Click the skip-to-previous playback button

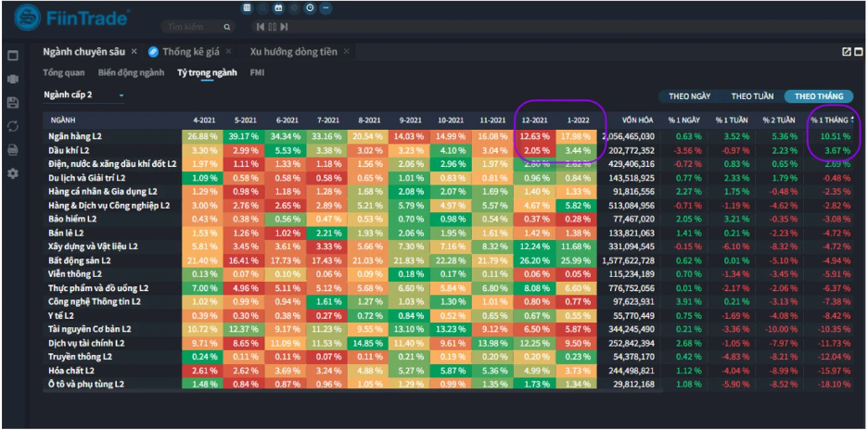(261, 27)
